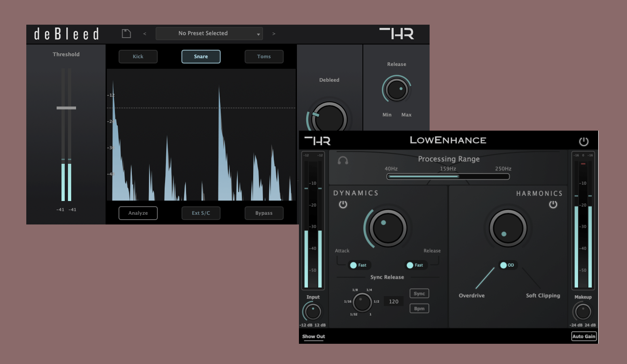
Task: Open the No Preset Selected dropdown
Action: (x=209, y=34)
